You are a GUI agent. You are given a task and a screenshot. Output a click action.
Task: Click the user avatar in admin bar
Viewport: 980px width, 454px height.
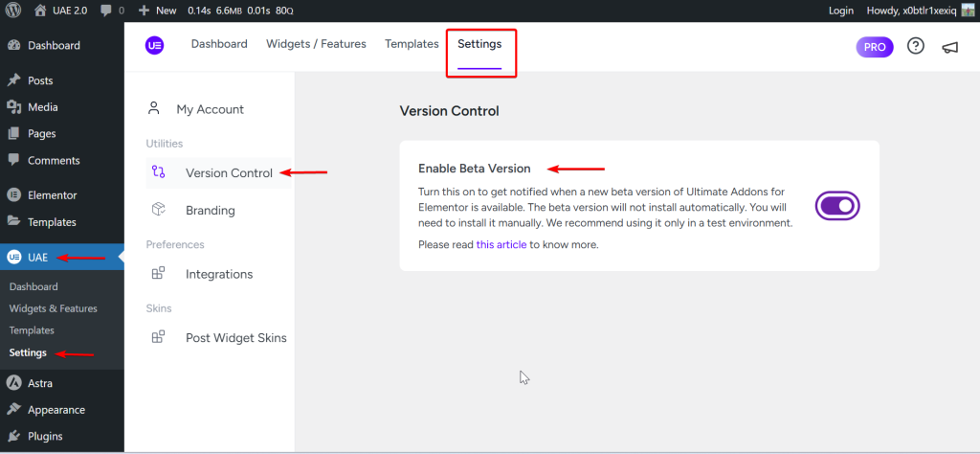pyautogui.click(x=968, y=11)
